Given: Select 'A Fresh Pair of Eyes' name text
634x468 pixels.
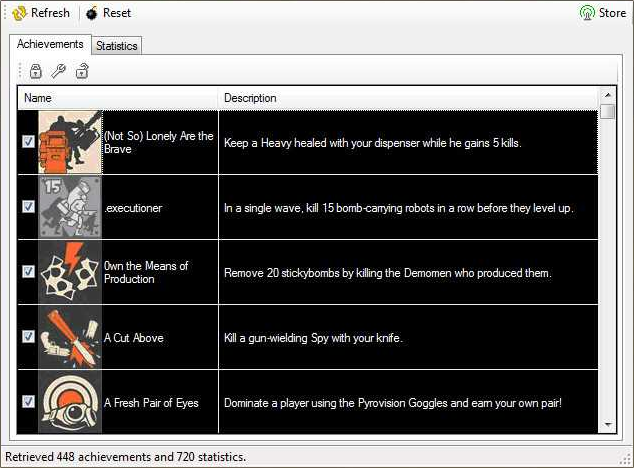Looking at the screenshot, I should click(151, 403).
